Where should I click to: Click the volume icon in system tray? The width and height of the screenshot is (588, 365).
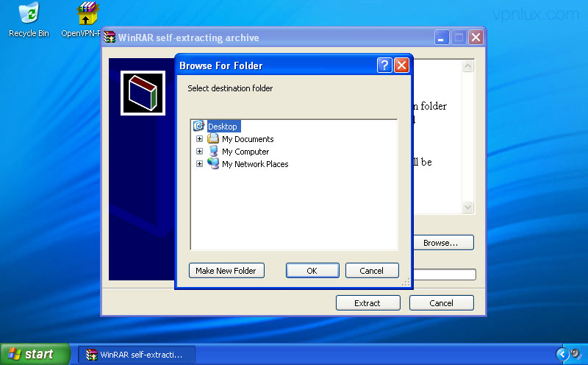(x=576, y=354)
